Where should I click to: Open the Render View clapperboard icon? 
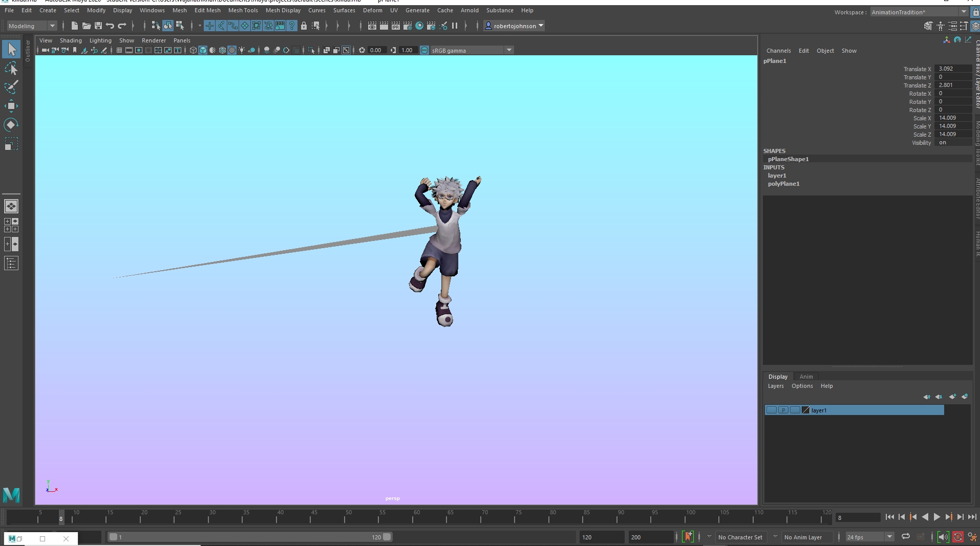click(x=373, y=26)
